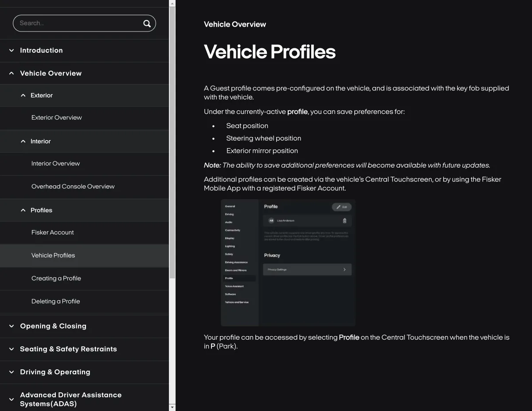Collapse the Exterior subsection chevron
This screenshot has height=411, width=532.
tap(23, 95)
